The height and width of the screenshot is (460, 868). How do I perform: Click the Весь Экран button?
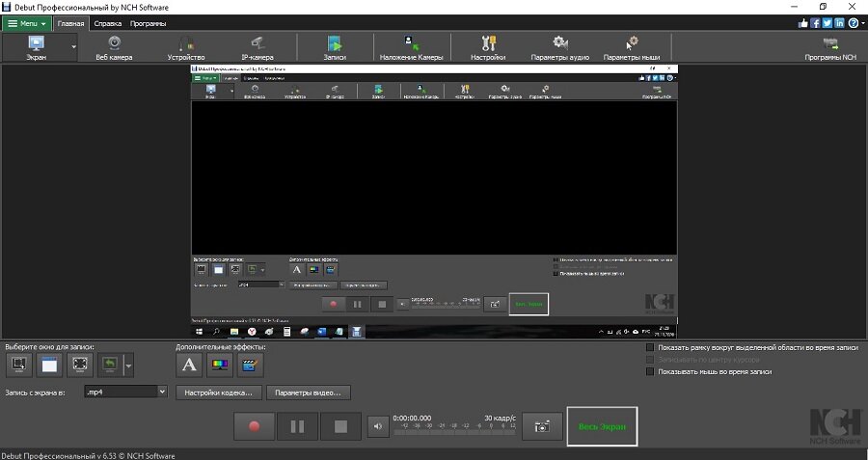click(602, 426)
